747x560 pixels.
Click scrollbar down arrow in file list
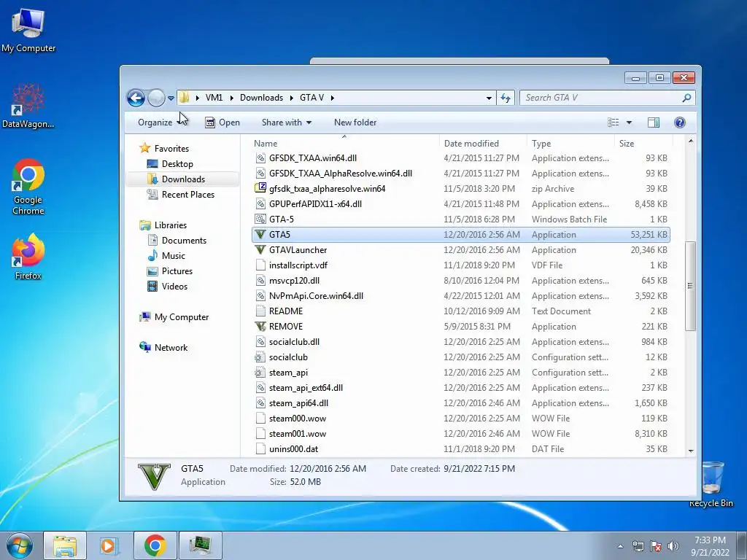(691, 451)
